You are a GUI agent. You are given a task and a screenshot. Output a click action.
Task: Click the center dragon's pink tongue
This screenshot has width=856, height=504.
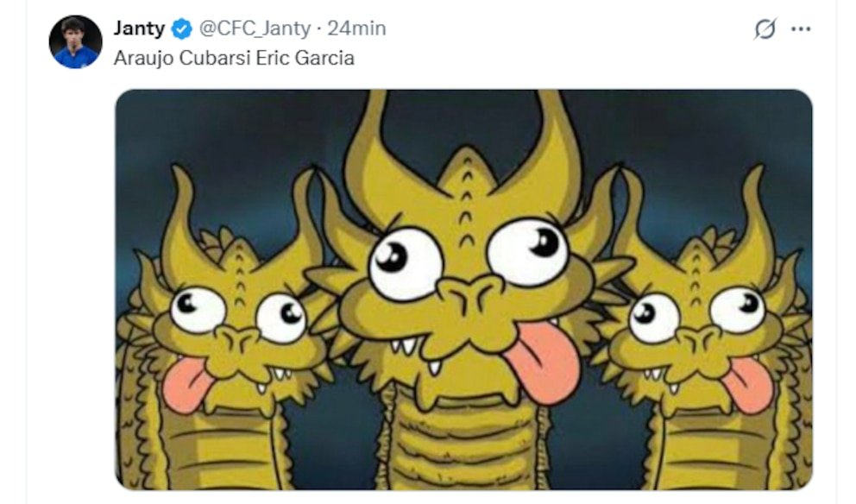point(542,361)
